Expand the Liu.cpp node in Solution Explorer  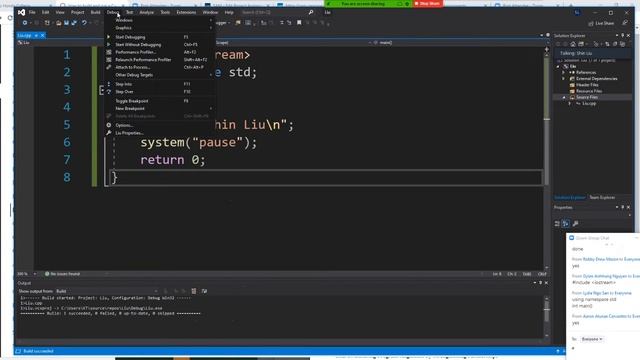(x=570, y=104)
